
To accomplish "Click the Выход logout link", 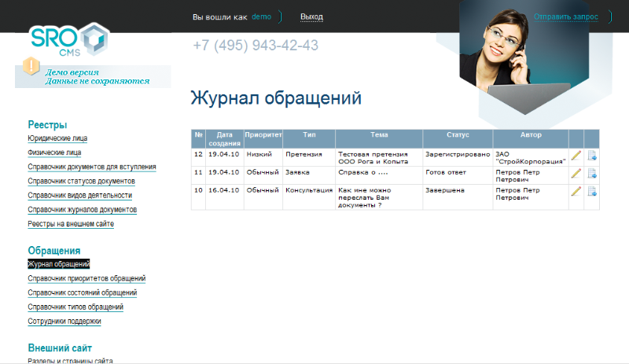I will coord(311,17).
